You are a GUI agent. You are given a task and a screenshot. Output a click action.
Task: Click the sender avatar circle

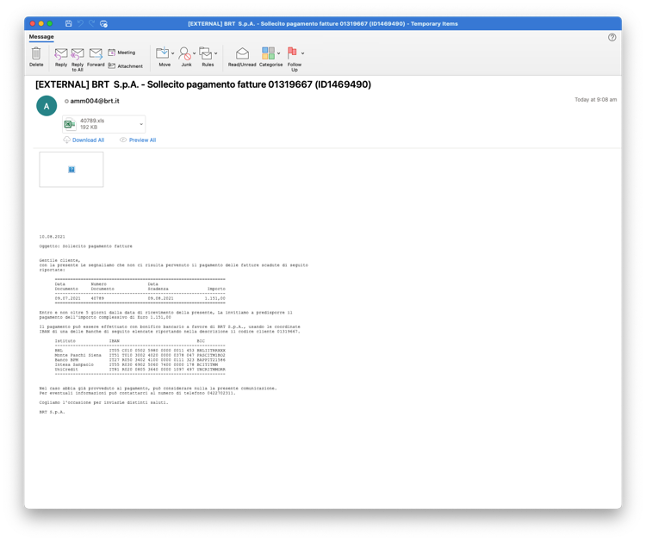[x=46, y=106]
